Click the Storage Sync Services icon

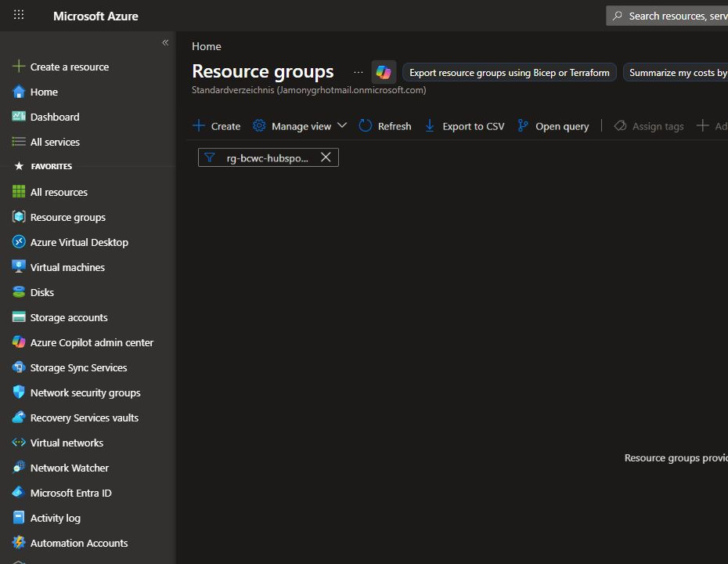(x=19, y=367)
